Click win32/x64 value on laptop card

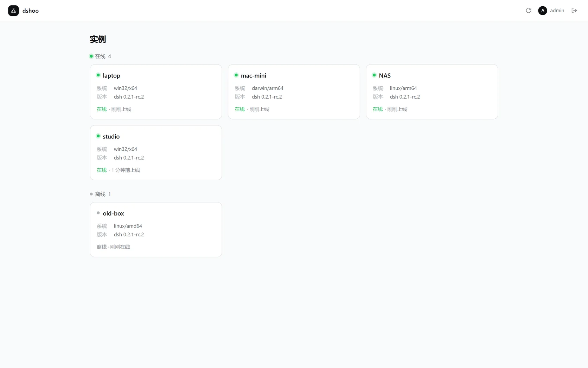(x=126, y=88)
